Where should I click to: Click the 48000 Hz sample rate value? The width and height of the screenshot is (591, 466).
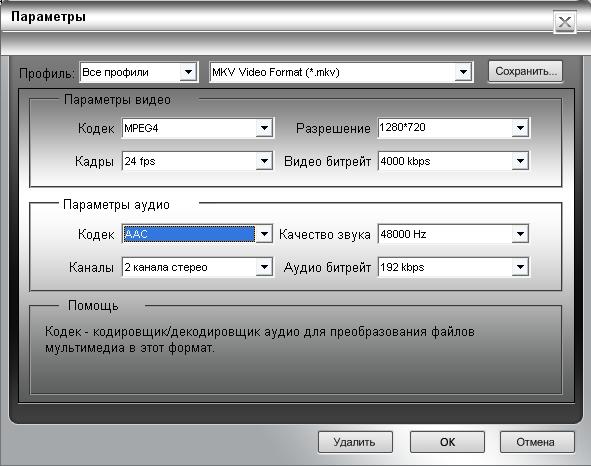403,234
